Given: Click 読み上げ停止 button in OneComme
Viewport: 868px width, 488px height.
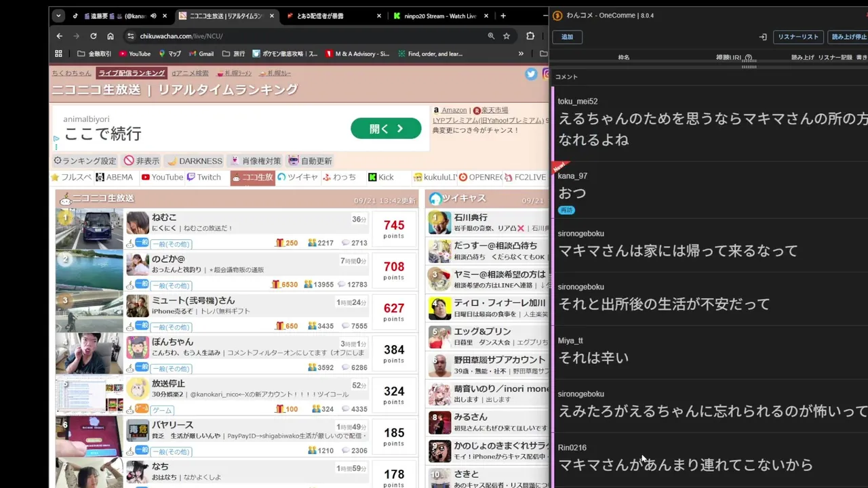Looking at the screenshot, I should 848,37.
